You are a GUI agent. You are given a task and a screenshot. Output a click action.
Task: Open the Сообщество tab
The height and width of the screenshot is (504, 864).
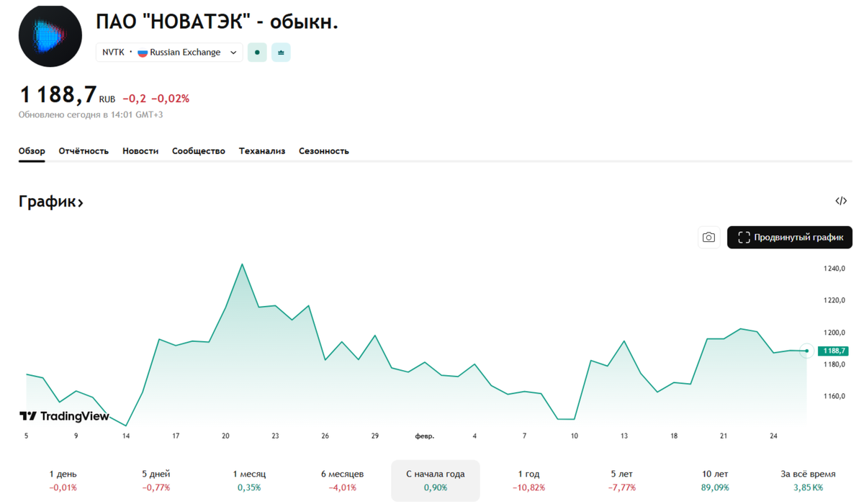[199, 151]
